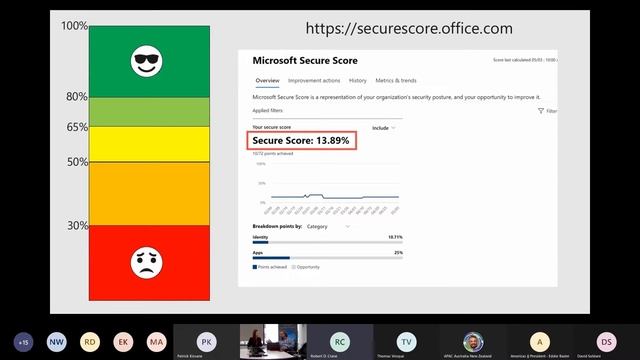
Task: Click the Opportunity legend entry
Action: [305, 267]
